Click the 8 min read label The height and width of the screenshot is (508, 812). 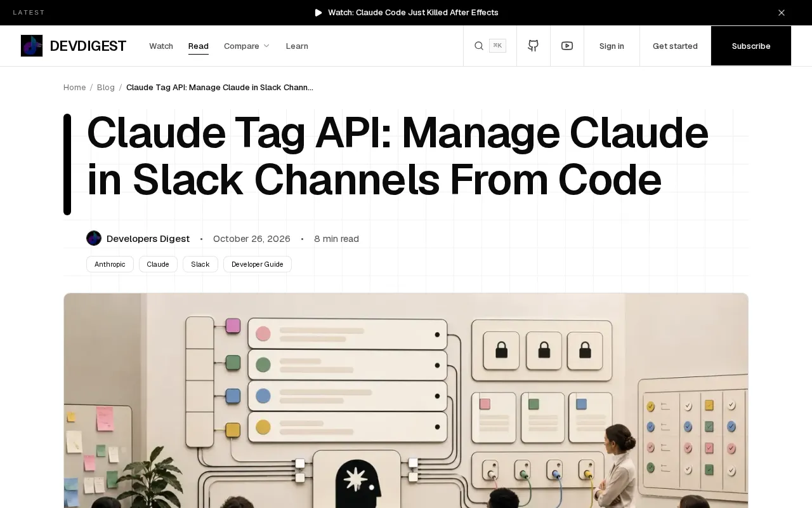(x=336, y=239)
